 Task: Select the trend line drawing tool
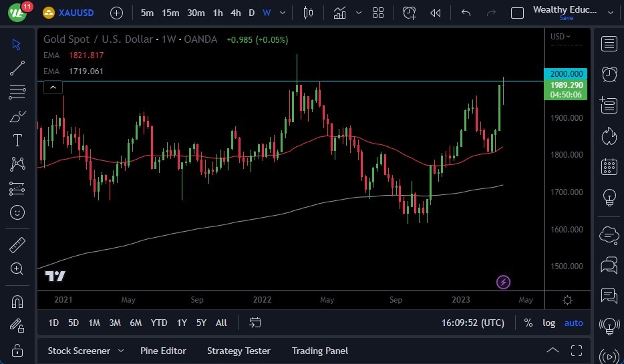pos(17,67)
